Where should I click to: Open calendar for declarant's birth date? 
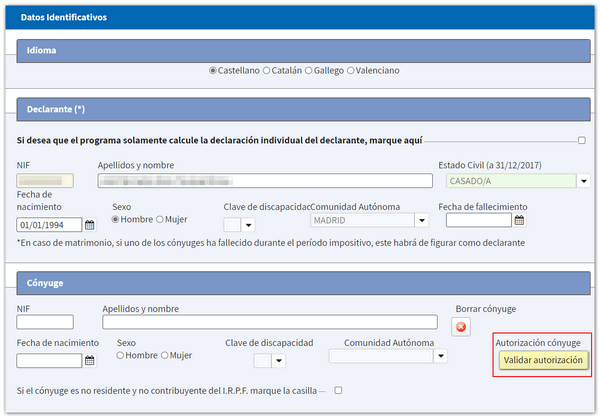point(90,225)
